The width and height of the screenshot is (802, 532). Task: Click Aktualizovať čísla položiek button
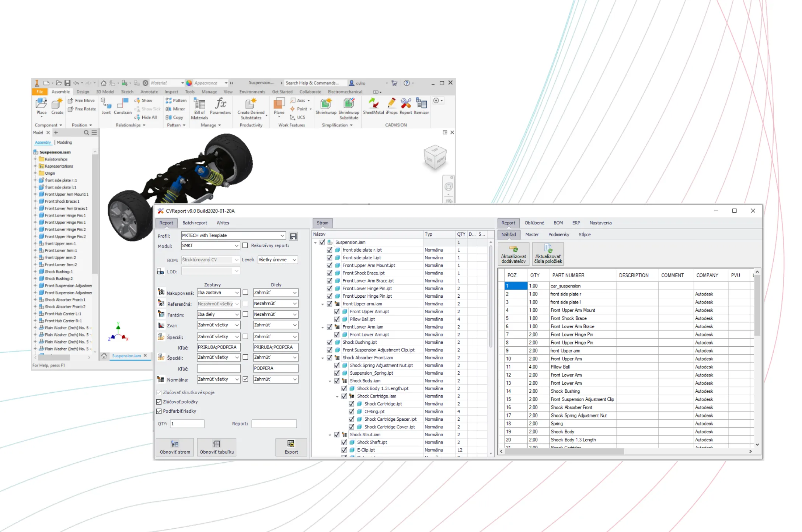coord(548,254)
